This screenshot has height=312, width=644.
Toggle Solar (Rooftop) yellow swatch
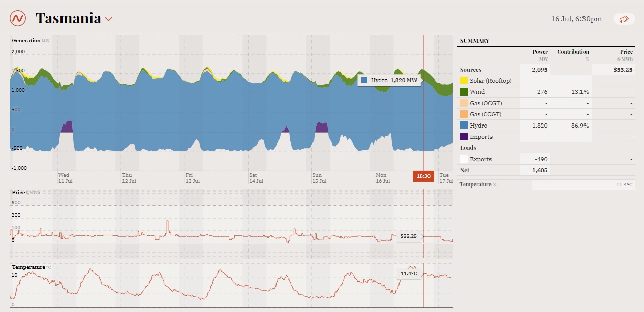tap(464, 81)
